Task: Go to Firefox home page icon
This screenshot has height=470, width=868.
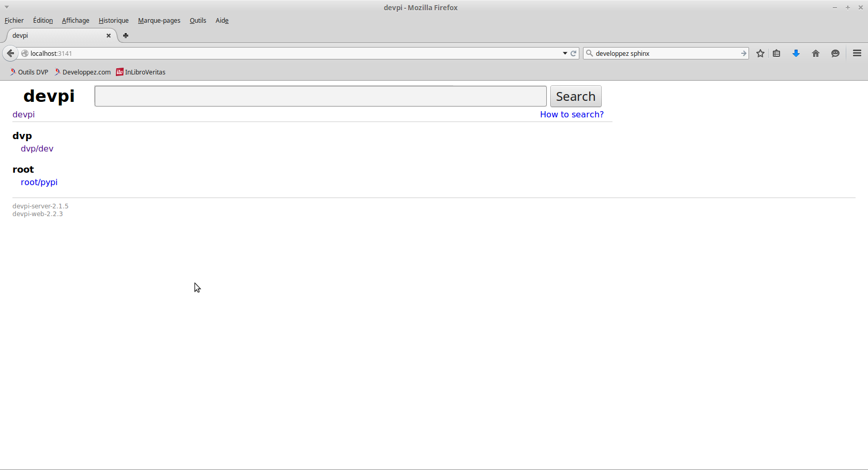Action: [x=816, y=53]
